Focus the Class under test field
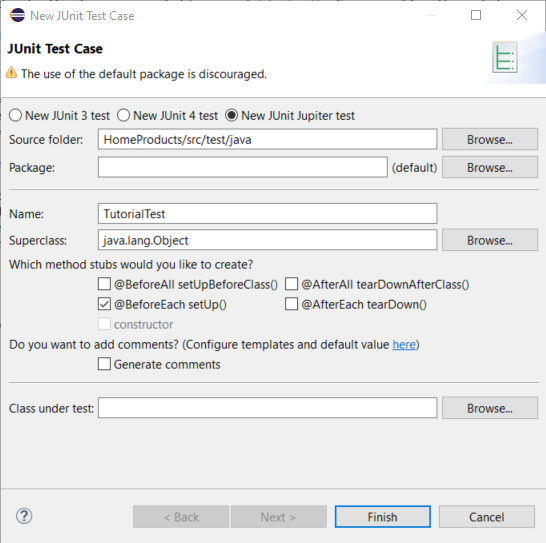Image resolution: width=546 pixels, height=543 pixels. point(267,408)
